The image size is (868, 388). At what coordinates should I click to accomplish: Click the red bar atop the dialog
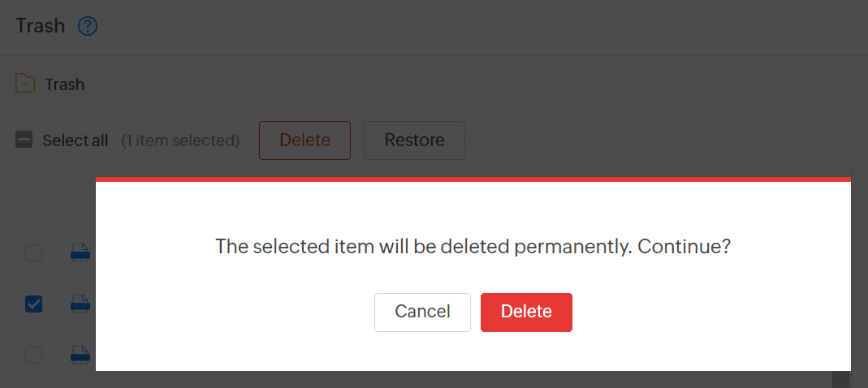tap(473, 179)
